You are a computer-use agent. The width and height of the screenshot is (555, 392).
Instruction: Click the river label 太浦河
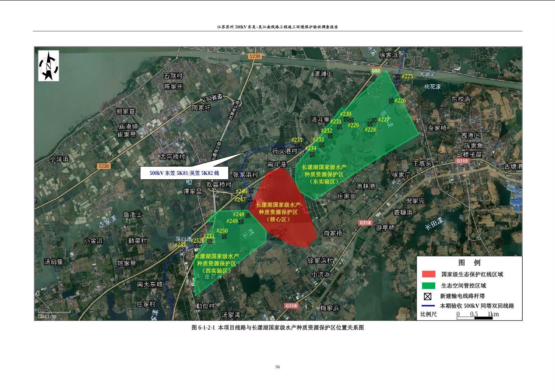428,75
